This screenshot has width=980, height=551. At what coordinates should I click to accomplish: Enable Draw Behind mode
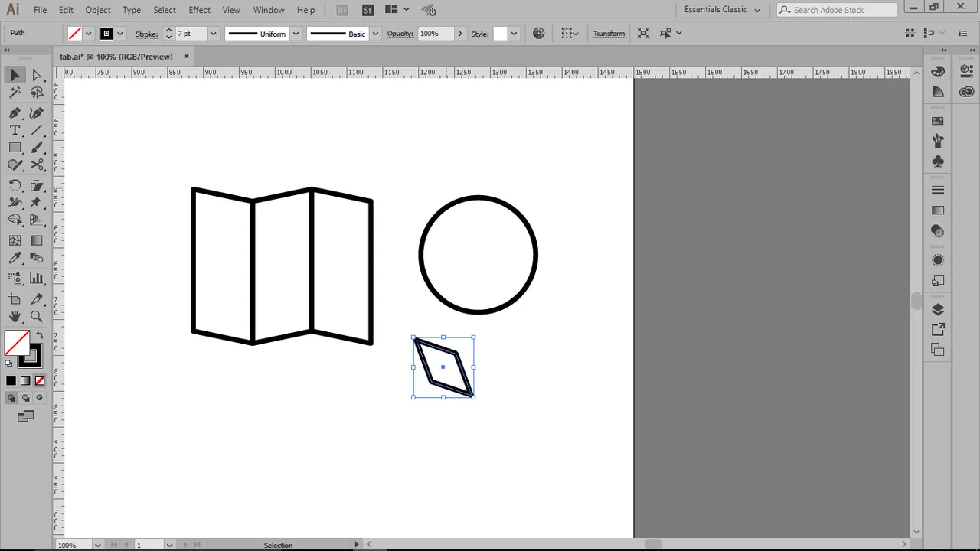click(x=25, y=398)
